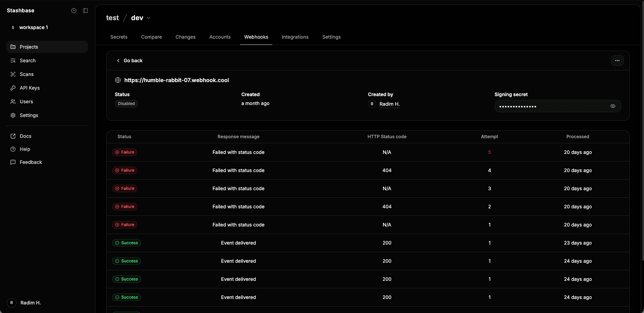Click the Feedback message icon
This screenshot has width=644, height=313.
(x=13, y=162)
